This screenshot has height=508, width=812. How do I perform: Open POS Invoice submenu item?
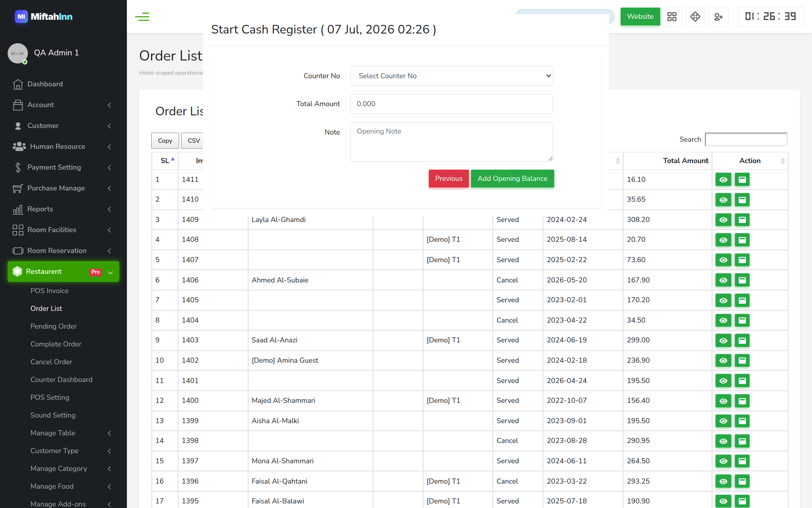(49, 291)
